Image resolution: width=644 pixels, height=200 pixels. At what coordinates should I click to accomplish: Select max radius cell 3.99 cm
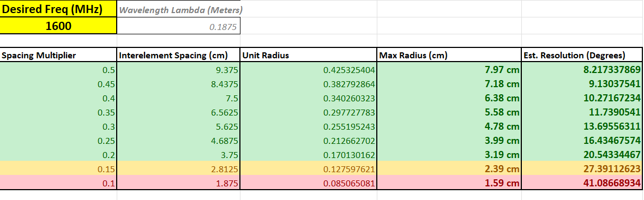449,141
